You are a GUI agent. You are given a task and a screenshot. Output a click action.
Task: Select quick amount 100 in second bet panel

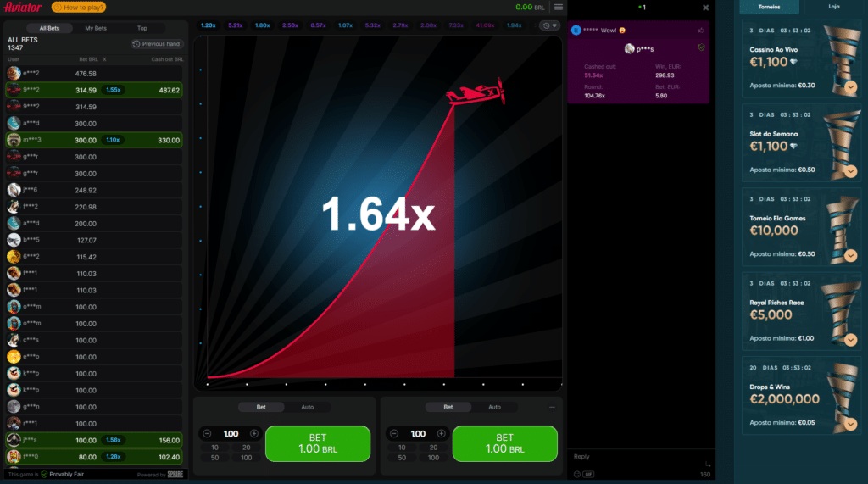pyautogui.click(x=433, y=458)
